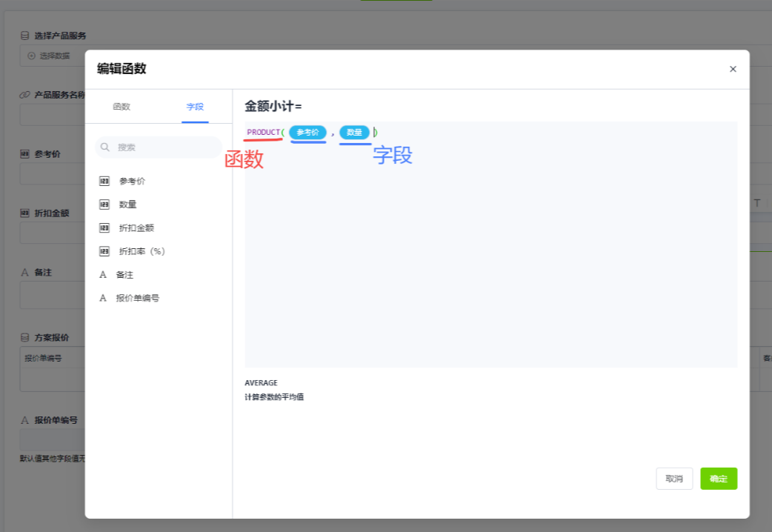Click the 选择数据 button in background form
The height and width of the screenshot is (532, 772).
pos(49,56)
